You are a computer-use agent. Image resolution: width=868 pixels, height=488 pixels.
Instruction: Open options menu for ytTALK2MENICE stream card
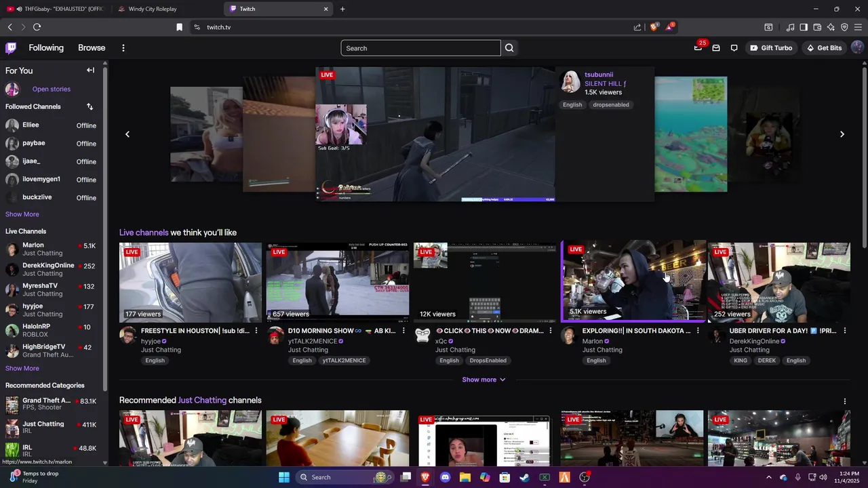coord(403,331)
